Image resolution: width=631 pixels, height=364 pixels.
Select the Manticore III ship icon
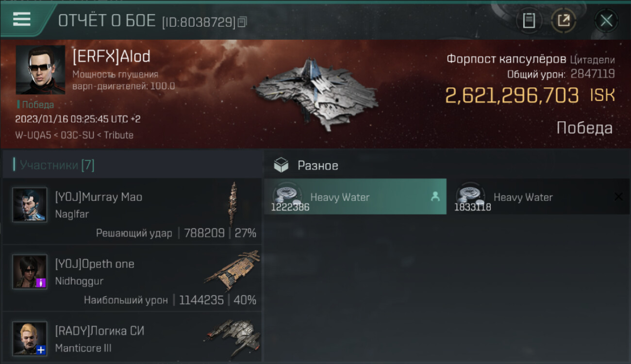point(233,337)
